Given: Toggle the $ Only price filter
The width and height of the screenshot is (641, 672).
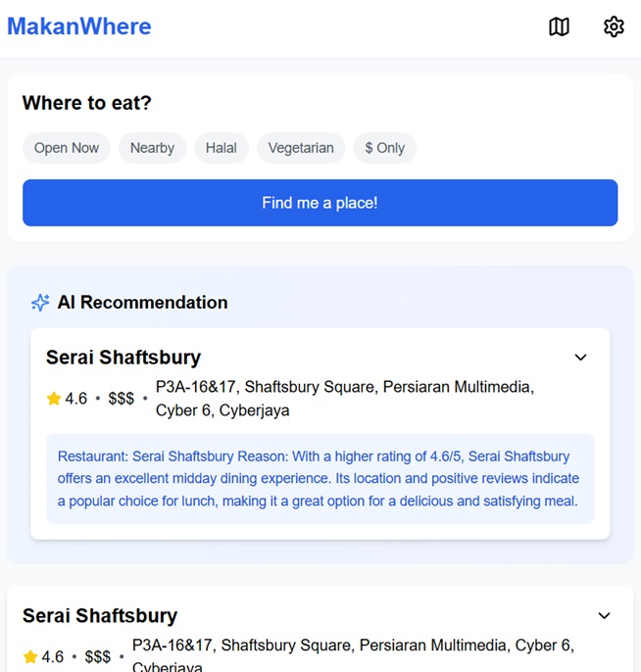Looking at the screenshot, I should click(384, 148).
